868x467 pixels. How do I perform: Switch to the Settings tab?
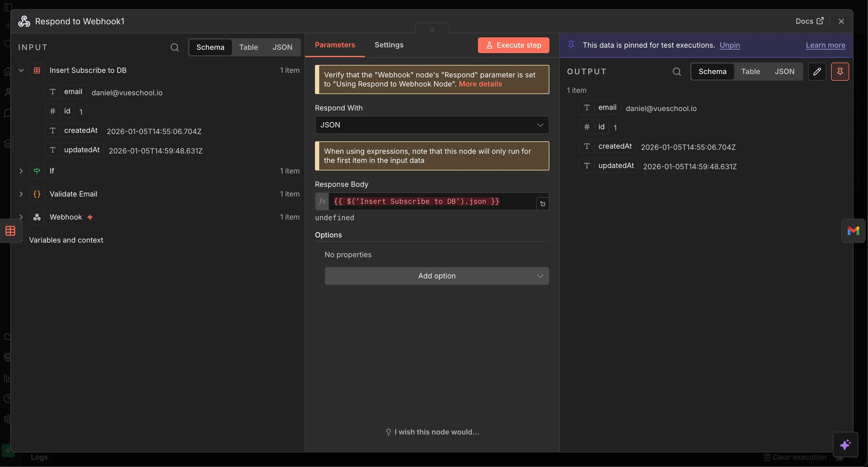click(389, 45)
